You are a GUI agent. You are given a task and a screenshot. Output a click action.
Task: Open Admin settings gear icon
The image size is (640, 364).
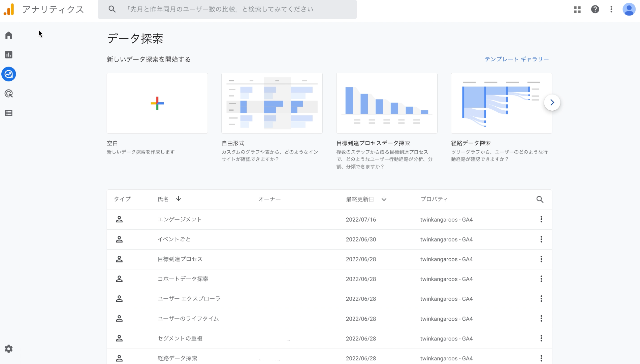point(9,349)
